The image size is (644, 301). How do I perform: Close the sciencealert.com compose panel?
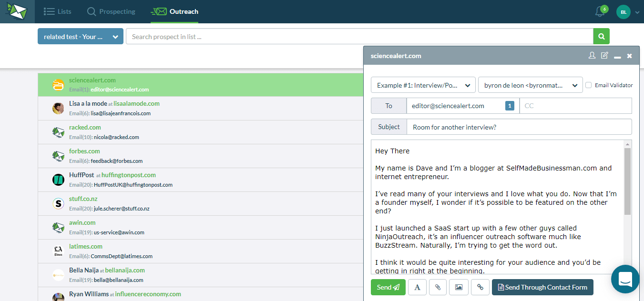pyautogui.click(x=629, y=56)
